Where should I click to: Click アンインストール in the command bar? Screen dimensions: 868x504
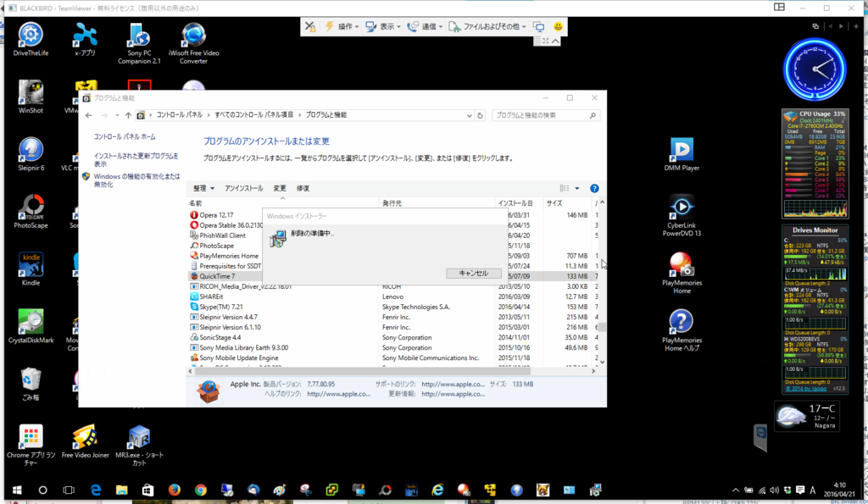pyautogui.click(x=243, y=189)
